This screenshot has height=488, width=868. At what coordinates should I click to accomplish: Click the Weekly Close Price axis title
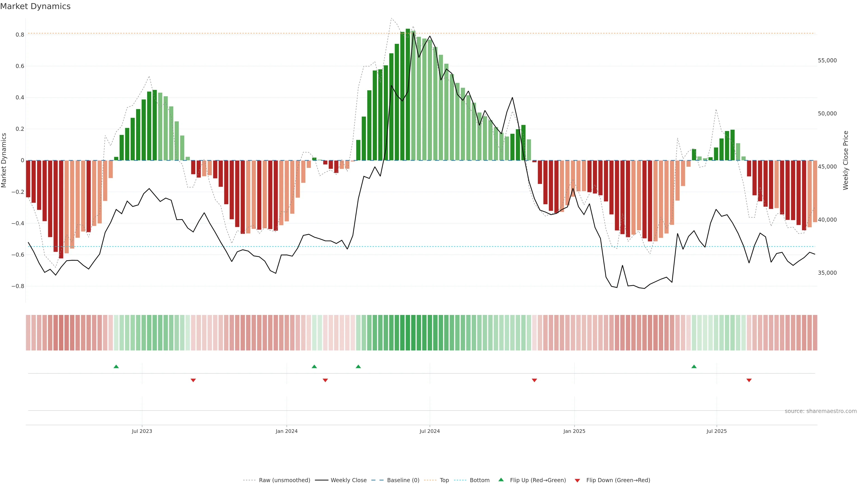pyautogui.click(x=845, y=160)
